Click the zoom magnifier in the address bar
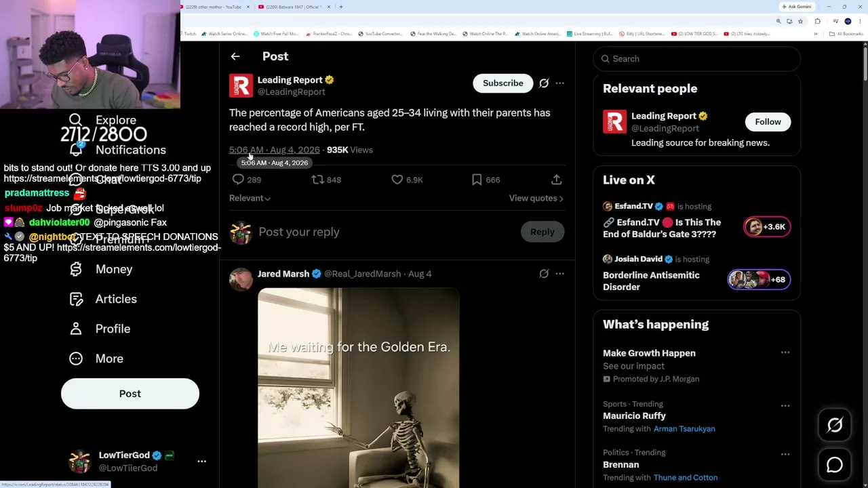Viewport: 868px width, 488px height. (x=778, y=21)
